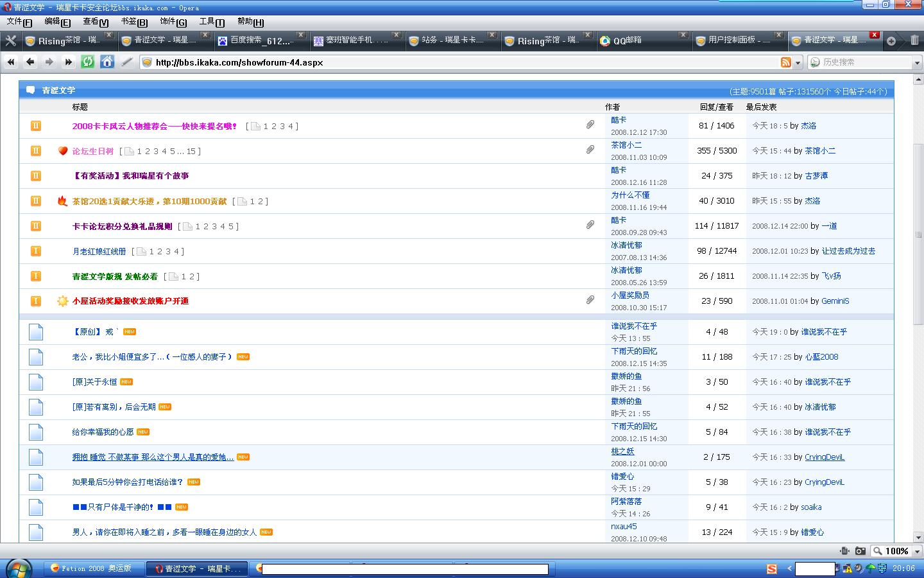The width and height of the screenshot is (924, 578).
Task: Open page 15 of 论坛生日树 thread
Action: (191, 152)
